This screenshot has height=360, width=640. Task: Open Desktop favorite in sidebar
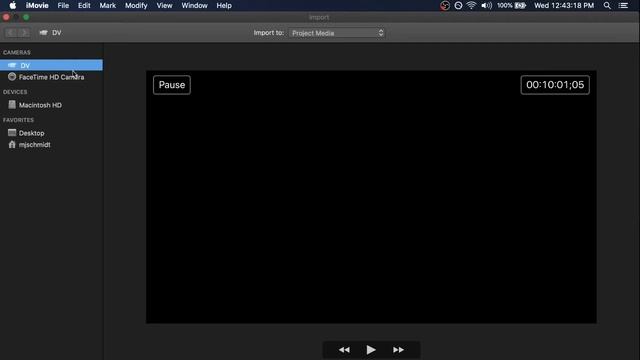coord(51,133)
